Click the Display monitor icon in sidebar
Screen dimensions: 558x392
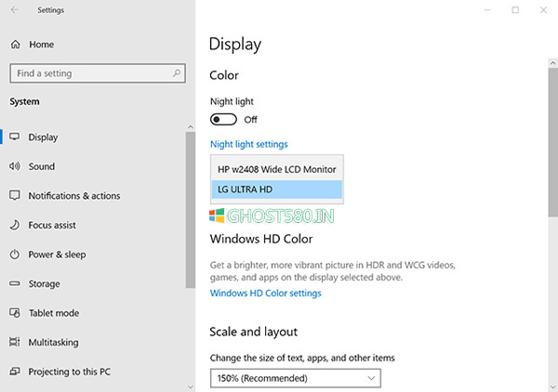[15, 137]
